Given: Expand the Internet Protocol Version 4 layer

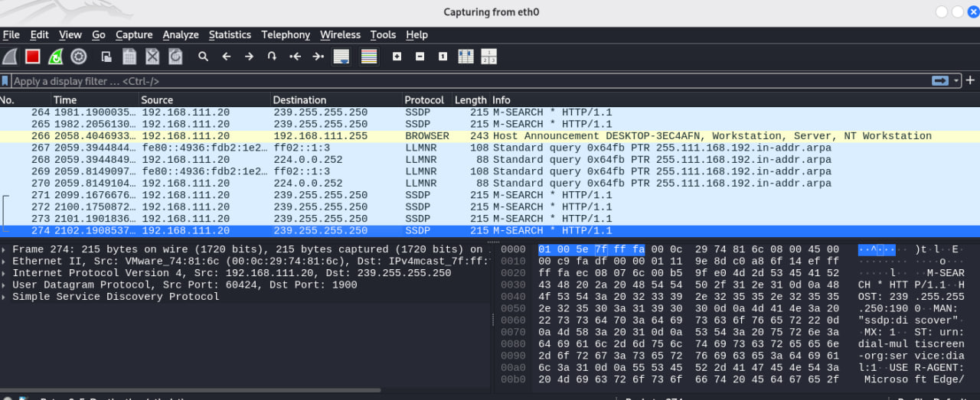Looking at the screenshot, I should (5, 273).
